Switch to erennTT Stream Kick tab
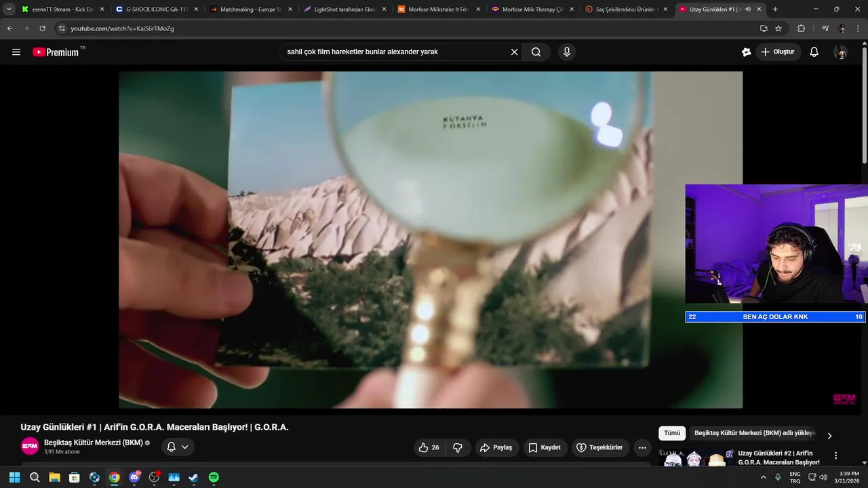The width and height of the screenshot is (868, 488). click(x=62, y=9)
